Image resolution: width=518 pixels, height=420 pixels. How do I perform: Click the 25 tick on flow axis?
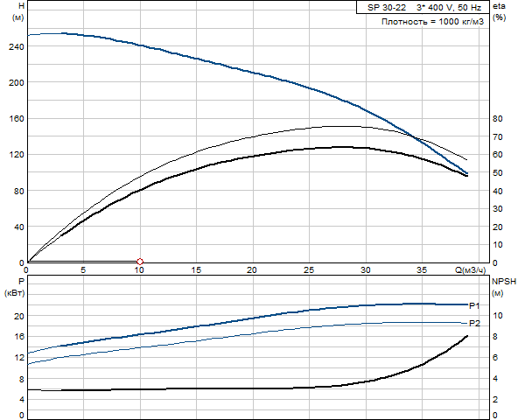[309, 270]
